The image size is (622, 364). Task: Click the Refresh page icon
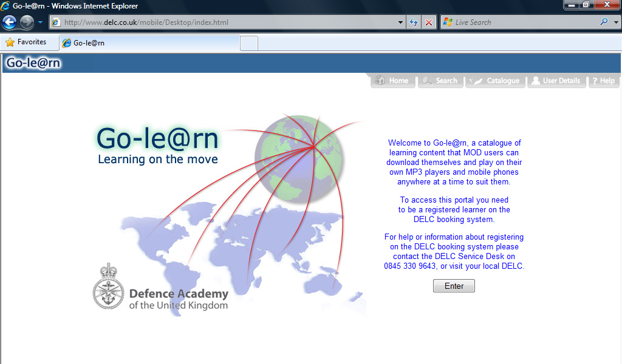(x=414, y=22)
